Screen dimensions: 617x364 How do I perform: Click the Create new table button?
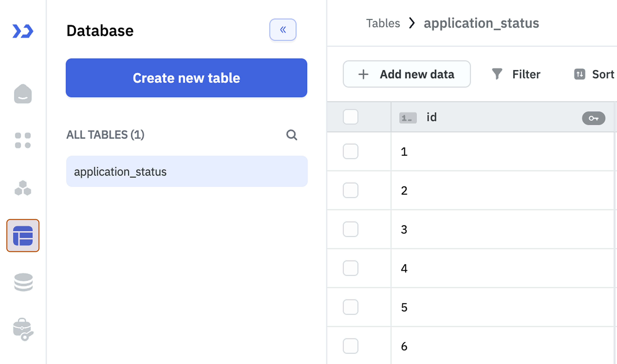click(186, 78)
